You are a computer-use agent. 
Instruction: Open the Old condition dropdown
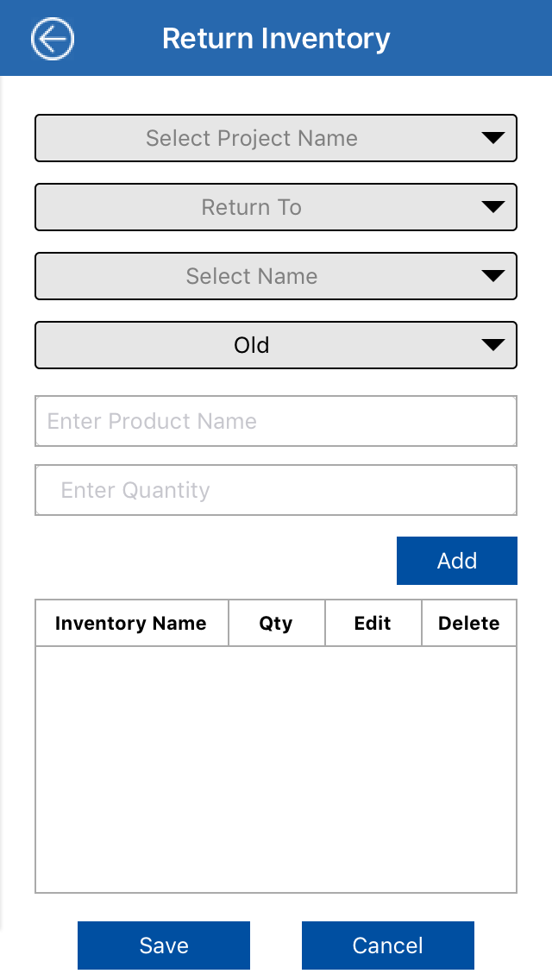(252, 345)
